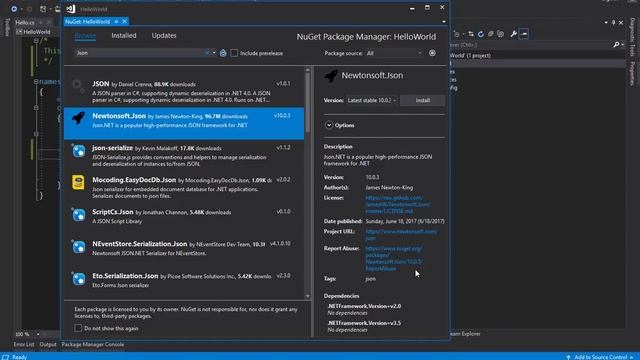Clear the Json search text
The image size is (640, 360).
(x=207, y=53)
